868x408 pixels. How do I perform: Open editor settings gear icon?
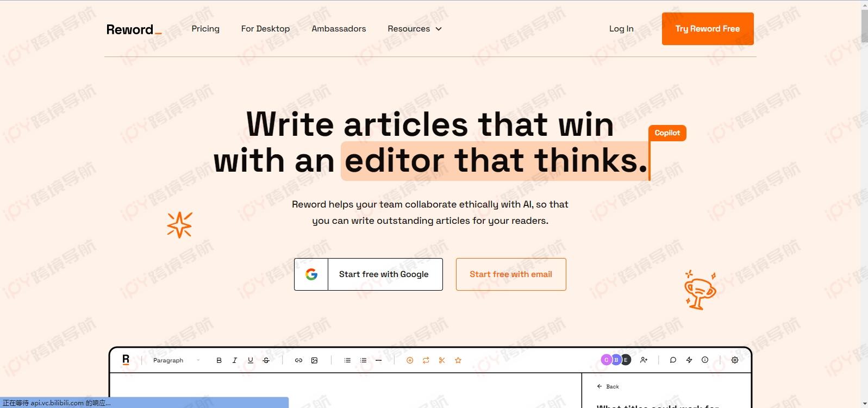coord(735,360)
